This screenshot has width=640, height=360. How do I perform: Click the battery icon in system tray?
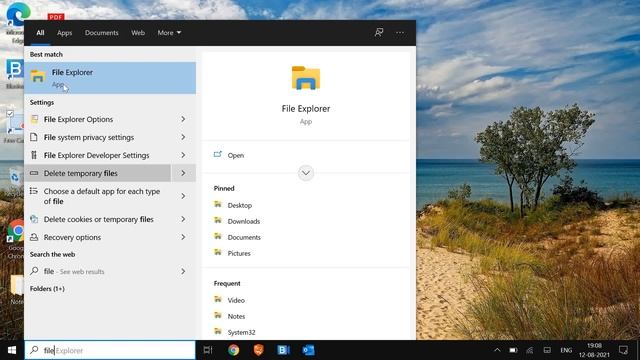(x=513, y=350)
